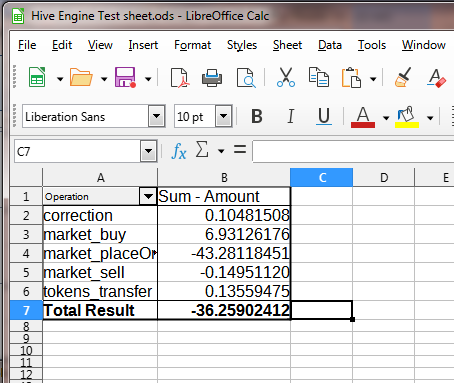Click the value 6.93126176

tap(247, 234)
